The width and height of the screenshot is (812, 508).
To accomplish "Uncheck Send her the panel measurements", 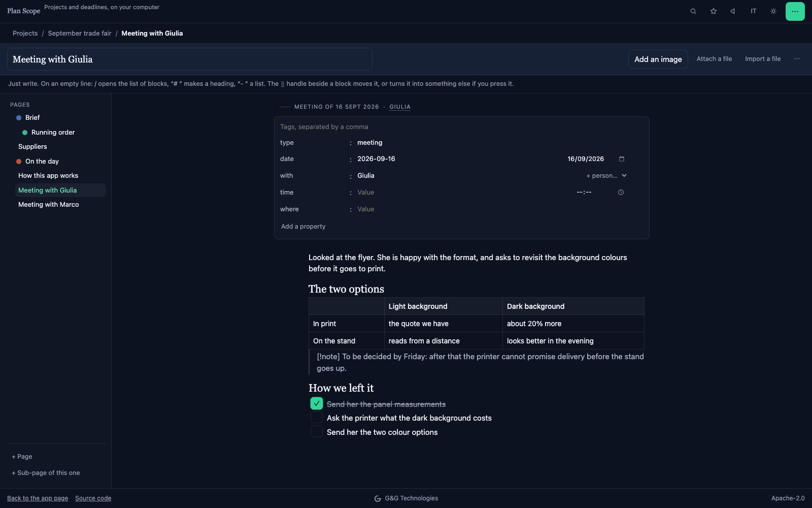I will click(x=317, y=403).
